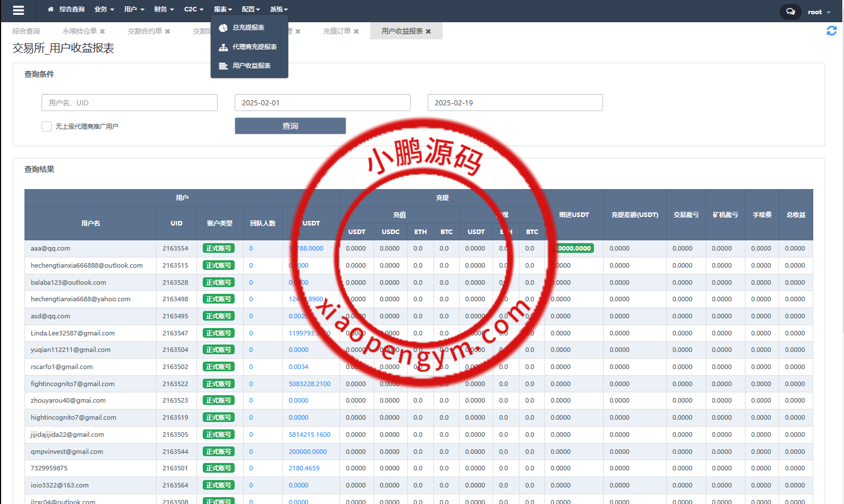Click the 查询 search button
This screenshot has width=844, height=504.
point(290,126)
